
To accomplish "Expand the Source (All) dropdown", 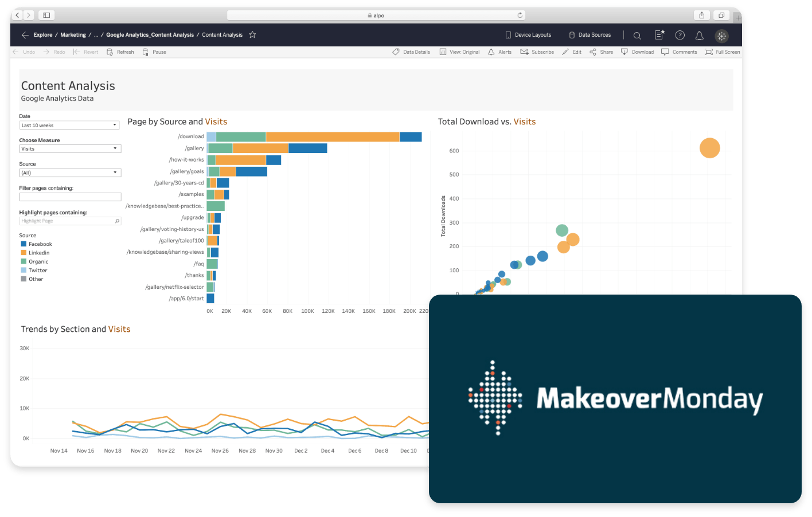I will (x=69, y=173).
